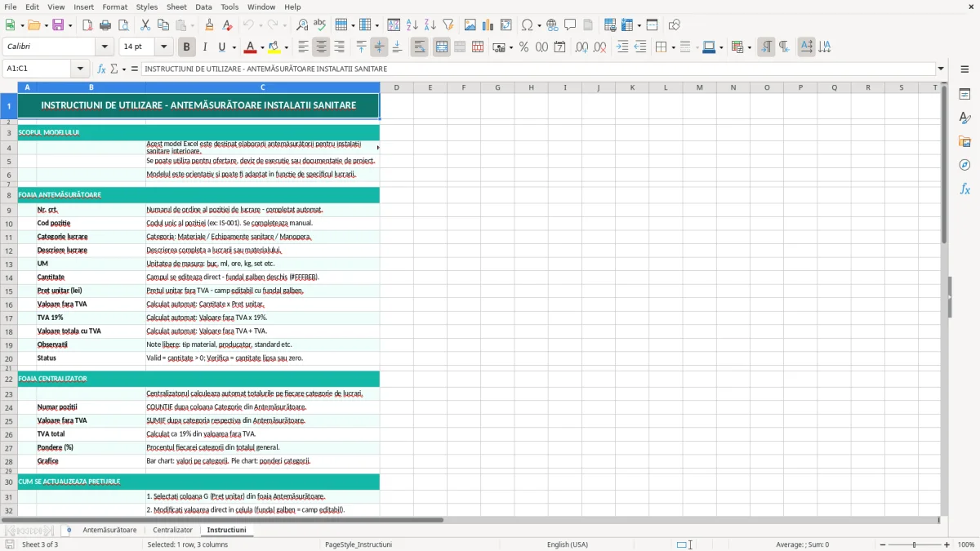Click the formula equals sign button

coord(135,69)
